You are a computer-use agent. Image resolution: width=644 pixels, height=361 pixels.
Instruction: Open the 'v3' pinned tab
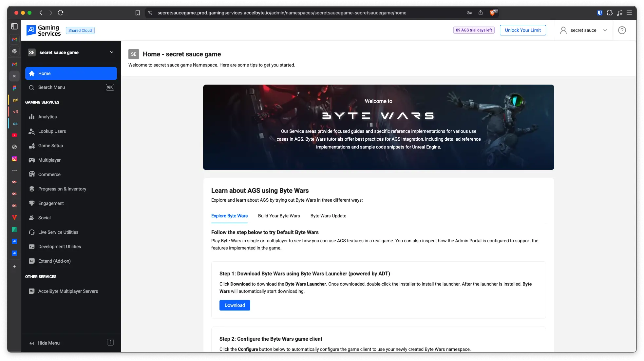[x=15, y=112]
